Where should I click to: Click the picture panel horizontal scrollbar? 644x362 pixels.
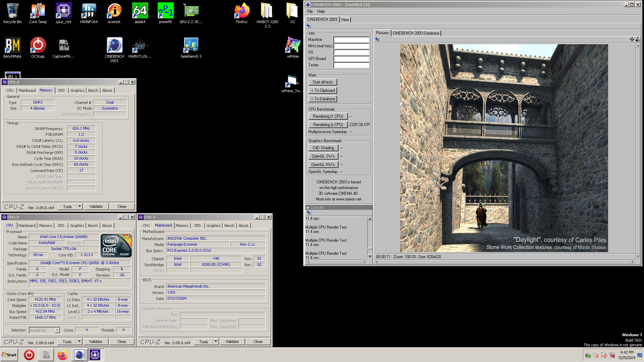pos(504,262)
